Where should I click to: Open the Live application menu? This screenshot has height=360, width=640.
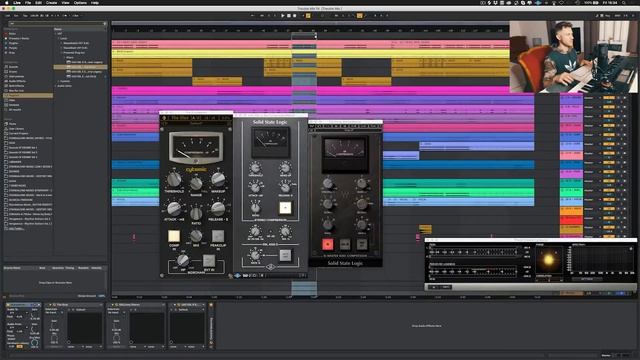(x=17, y=2)
